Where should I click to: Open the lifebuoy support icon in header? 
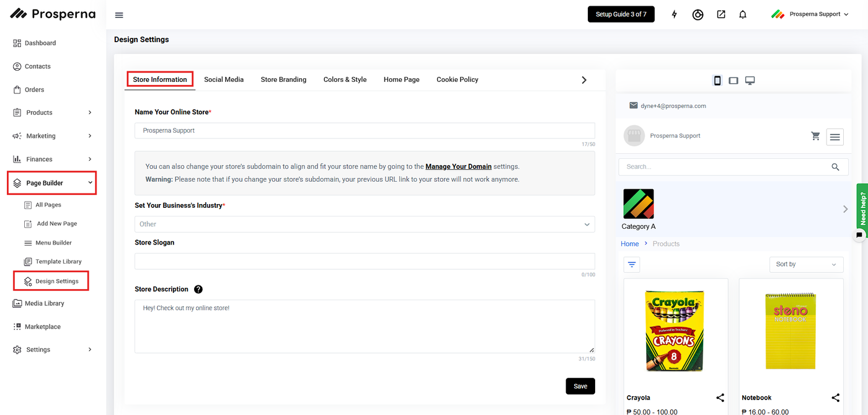(x=698, y=14)
